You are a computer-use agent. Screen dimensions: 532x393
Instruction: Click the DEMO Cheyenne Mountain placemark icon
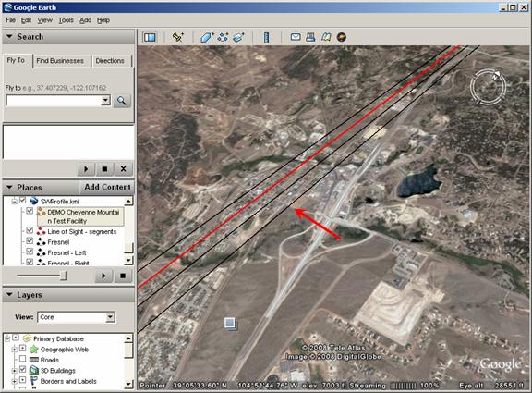point(41,212)
